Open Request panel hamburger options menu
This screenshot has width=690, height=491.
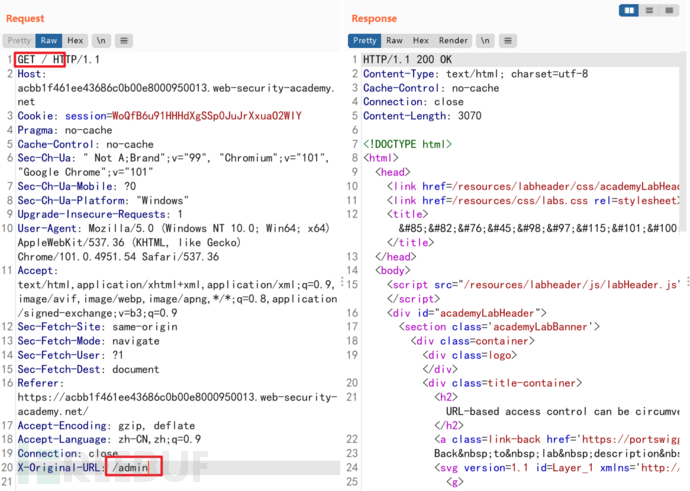(124, 41)
